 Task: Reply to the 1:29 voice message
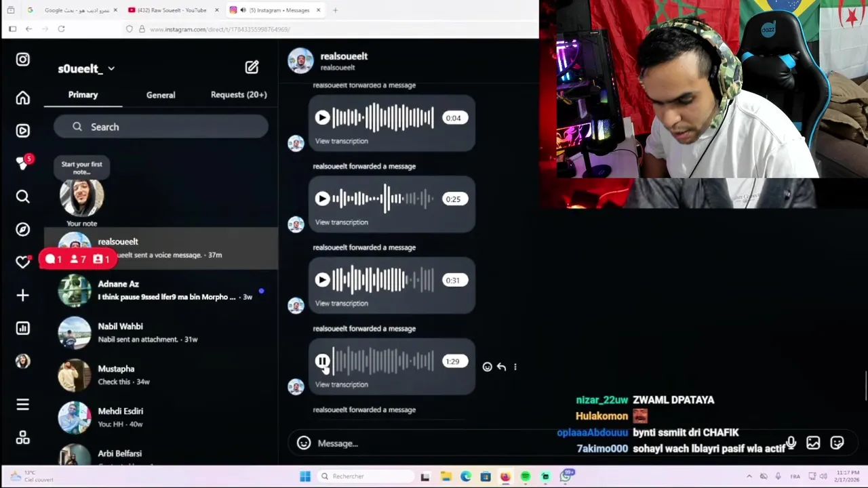[x=501, y=367]
